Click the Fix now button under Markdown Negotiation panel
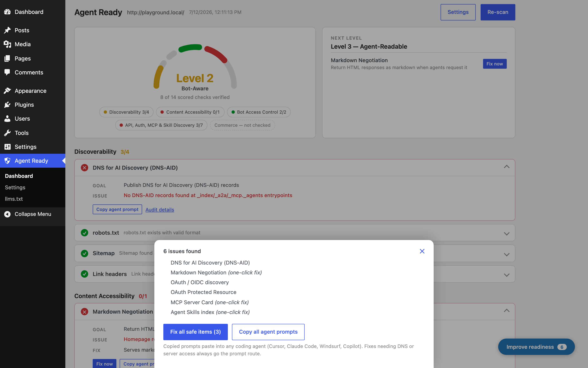The height and width of the screenshot is (368, 588). (x=105, y=364)
